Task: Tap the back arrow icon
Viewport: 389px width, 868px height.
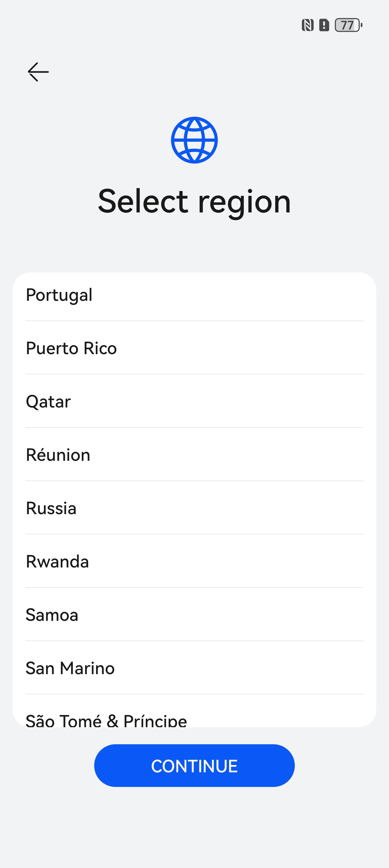Action: point(38,72)
